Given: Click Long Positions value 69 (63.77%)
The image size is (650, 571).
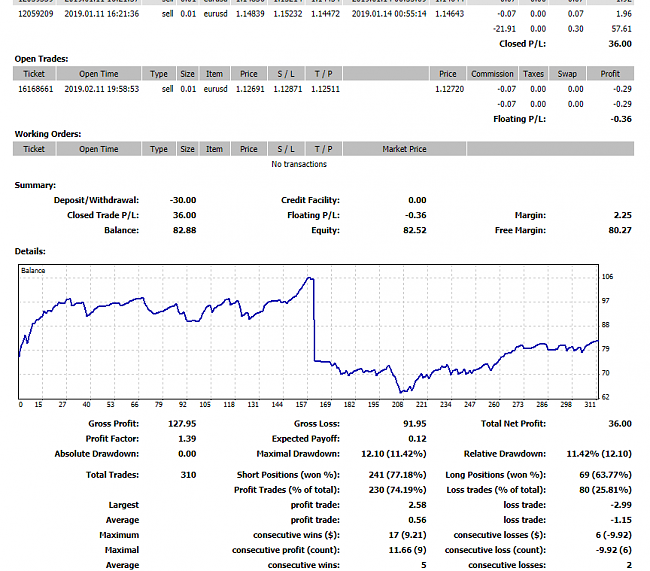Looking at the screenshot, I should 605,475.
